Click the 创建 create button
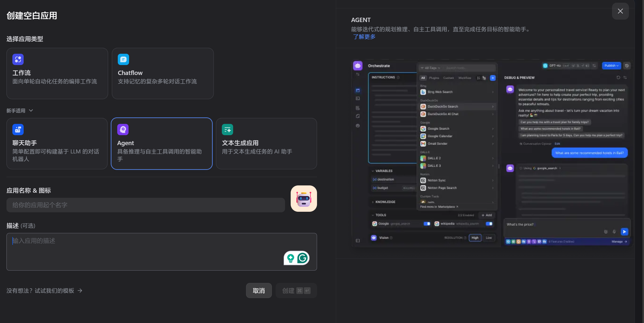The image size is (644, 323). coord(296,290)
